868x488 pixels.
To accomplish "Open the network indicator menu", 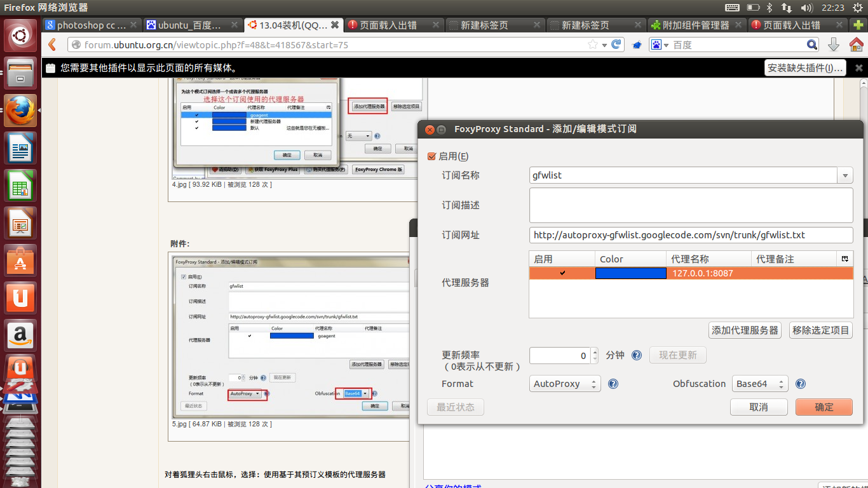I will (x=787, y=8).
